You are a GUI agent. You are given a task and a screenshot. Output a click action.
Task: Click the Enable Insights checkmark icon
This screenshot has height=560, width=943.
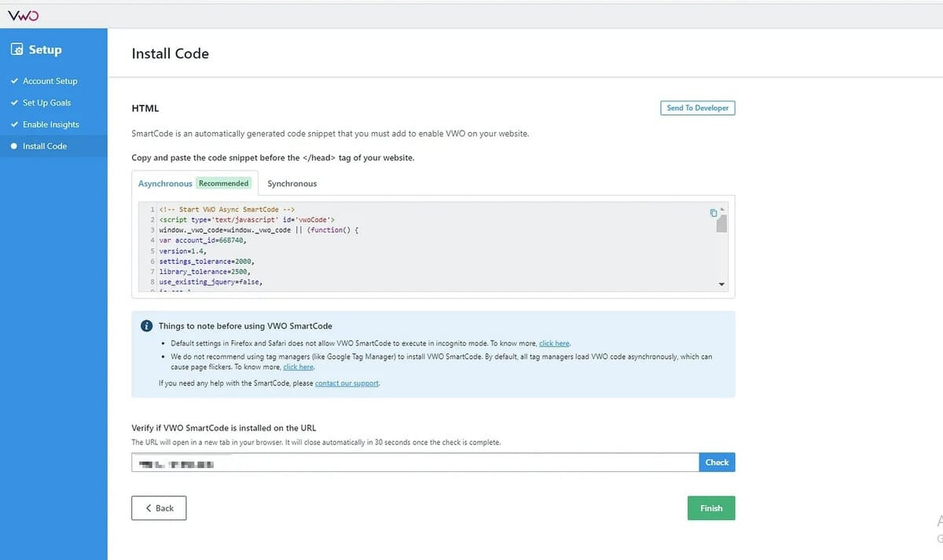click(14, 124)
